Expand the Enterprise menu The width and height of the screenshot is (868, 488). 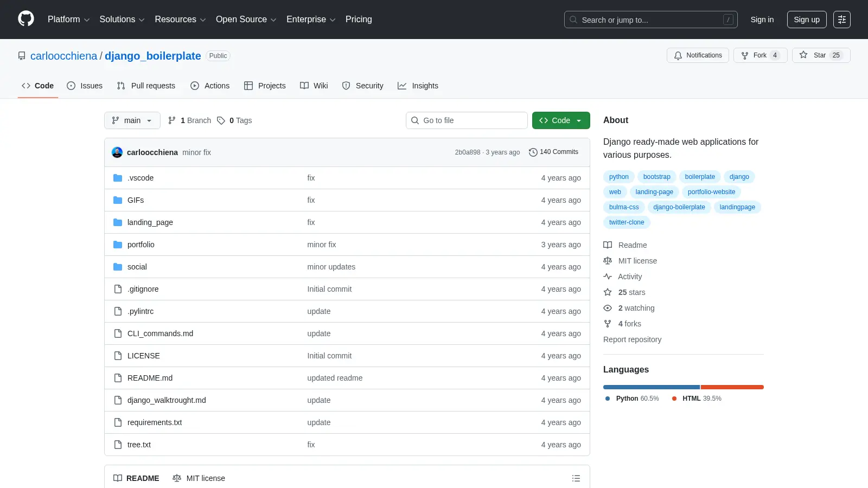tap(311, 20)
